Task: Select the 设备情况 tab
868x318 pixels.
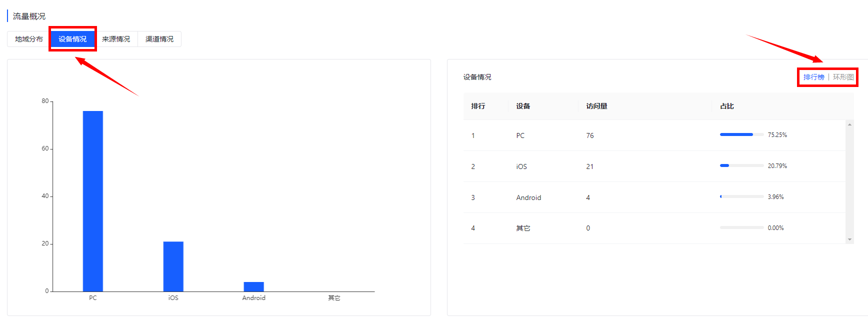Action: click(72, 39)
